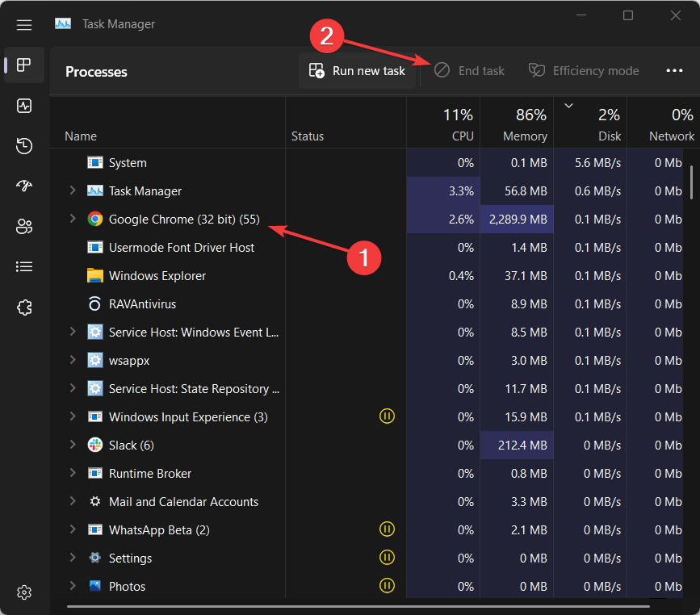
Task: Expand Windows Input Experience group
Action: pyautogui.click(x=73, y=416)
